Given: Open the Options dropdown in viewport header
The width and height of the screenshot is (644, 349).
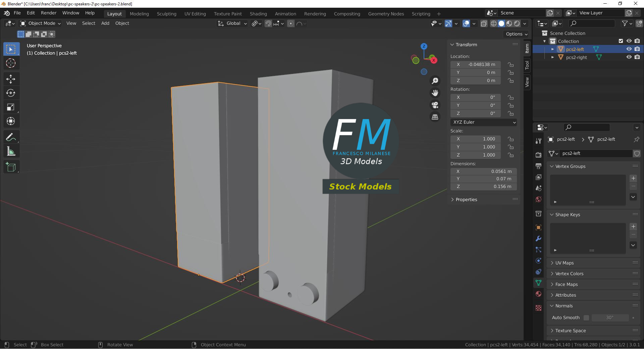Looking at the screenshot, I should tap(517, 34).
